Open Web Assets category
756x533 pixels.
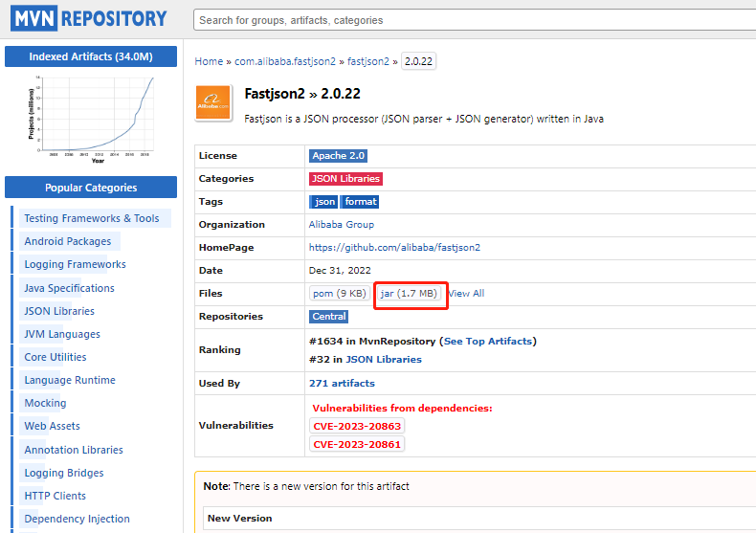pos(52,426)
